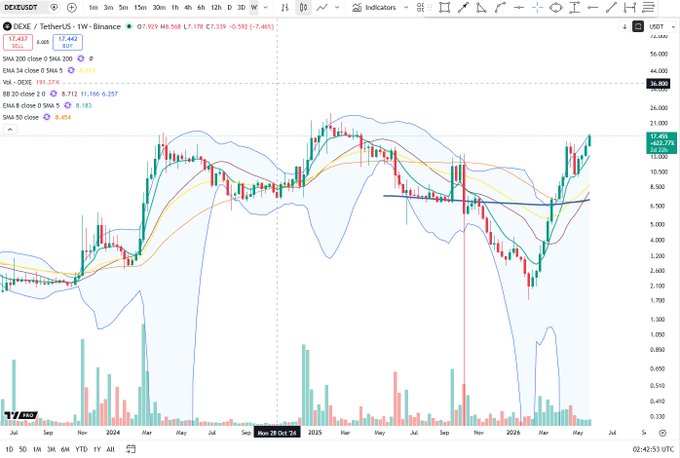Viewport: 680px width, 458px height.
Task: Grab the drawing toolbar drag handle
Action: [430, 7]
